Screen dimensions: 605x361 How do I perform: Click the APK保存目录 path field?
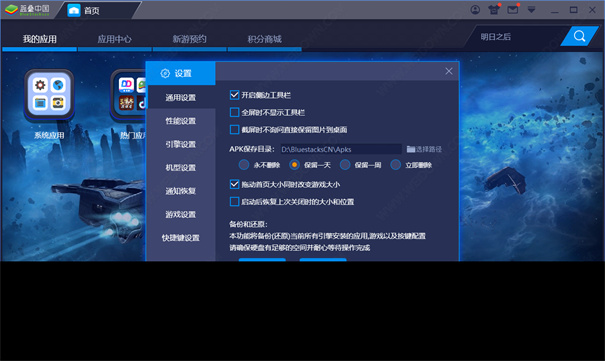pyautogui.click(x=341, y=149)
